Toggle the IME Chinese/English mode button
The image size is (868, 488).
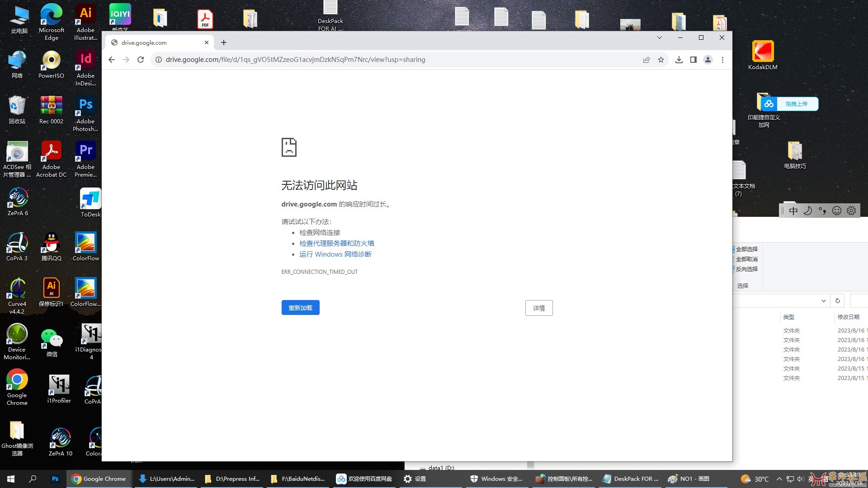click(x=793, y=211)
